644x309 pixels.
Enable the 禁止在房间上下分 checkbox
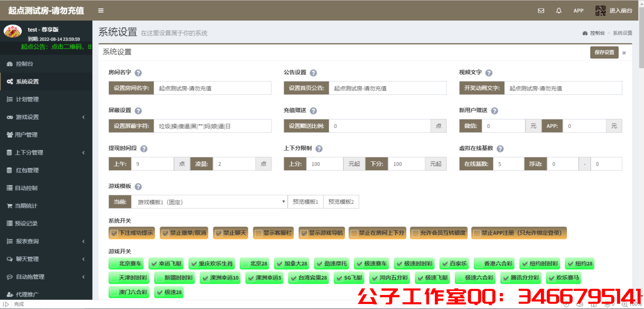click(x=354, y=233)
